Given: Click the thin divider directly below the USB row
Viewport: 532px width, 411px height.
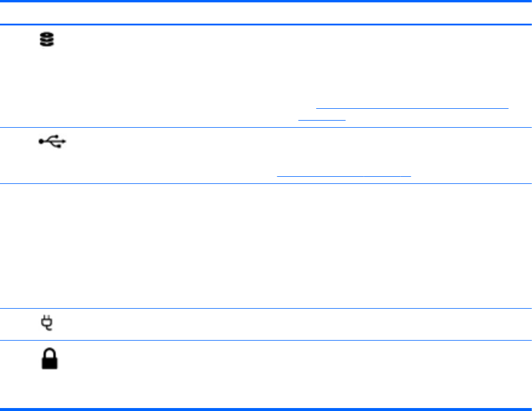Looking at the screenshot, I should pyautogui.click(x=266, y=183).
